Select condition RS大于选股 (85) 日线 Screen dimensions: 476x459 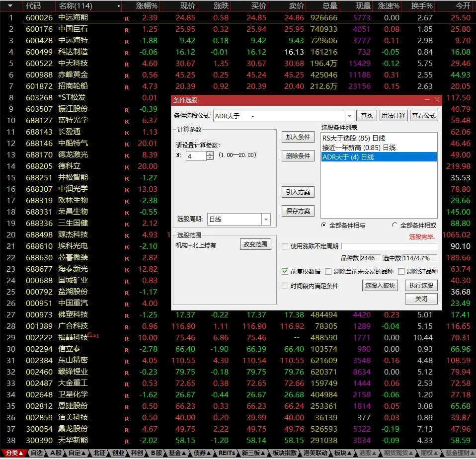pos(379,138)
